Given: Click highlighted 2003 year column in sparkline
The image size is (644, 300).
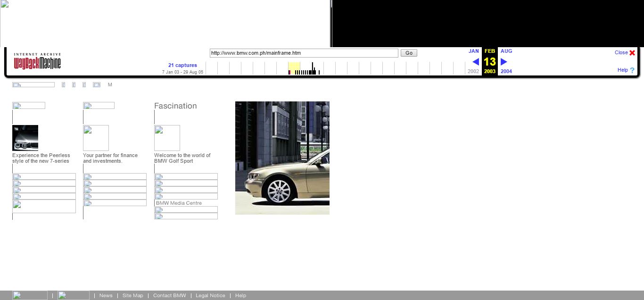Looking at the screenshot, I should tap(294, 68).
